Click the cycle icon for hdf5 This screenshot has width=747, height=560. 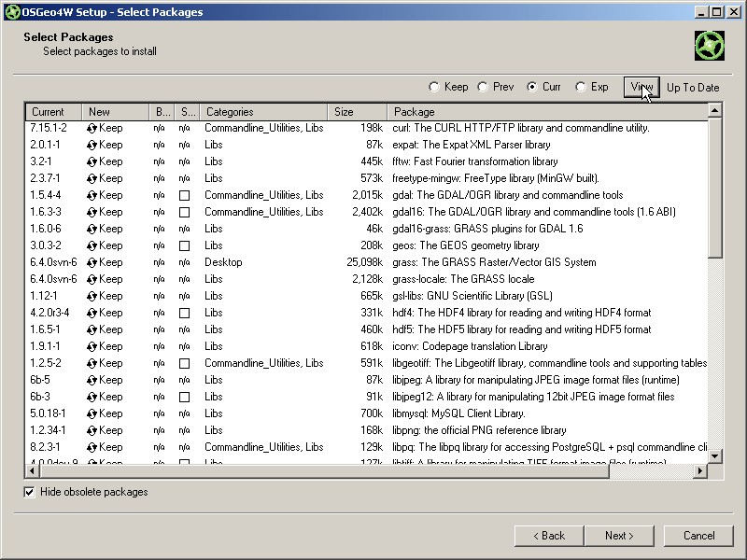92,329
